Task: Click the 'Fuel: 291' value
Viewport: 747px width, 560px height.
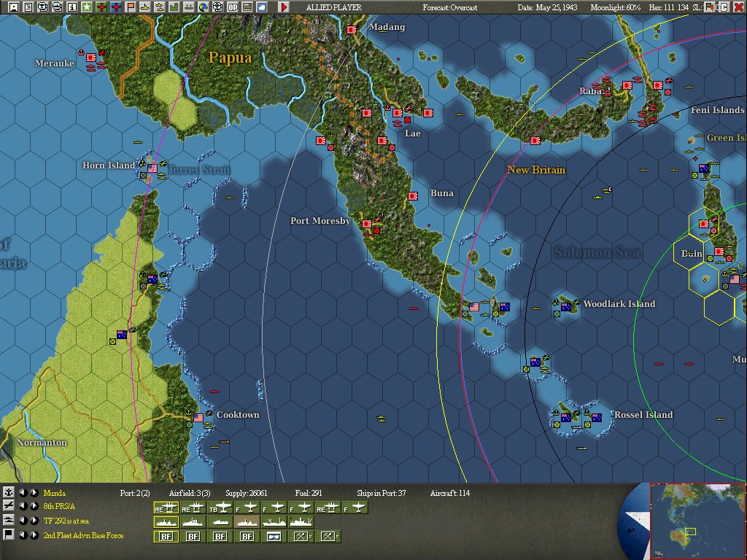Action: click(309, 493)
